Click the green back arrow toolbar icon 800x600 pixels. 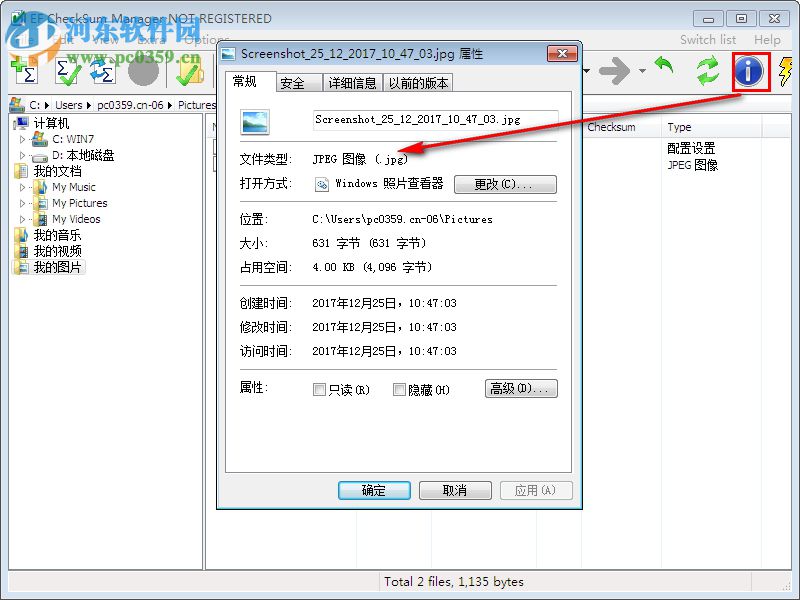(666, 70)
